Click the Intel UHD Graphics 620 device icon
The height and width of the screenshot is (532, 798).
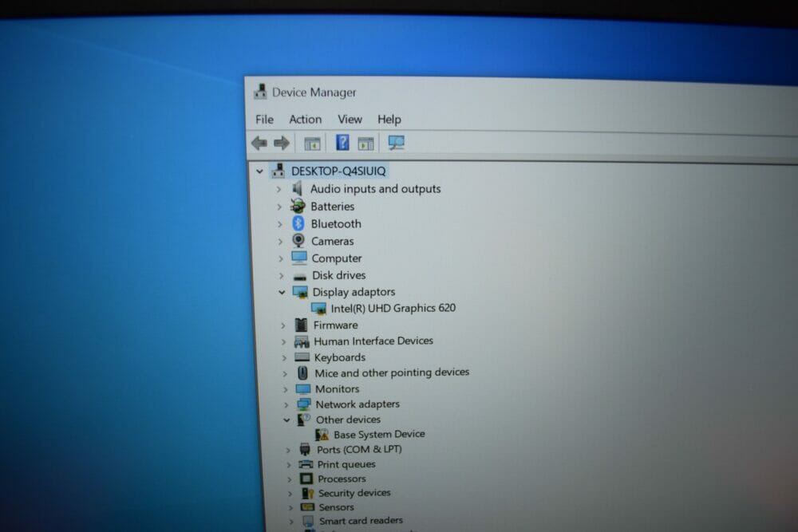pyautogui.click(x=318, y=309)
